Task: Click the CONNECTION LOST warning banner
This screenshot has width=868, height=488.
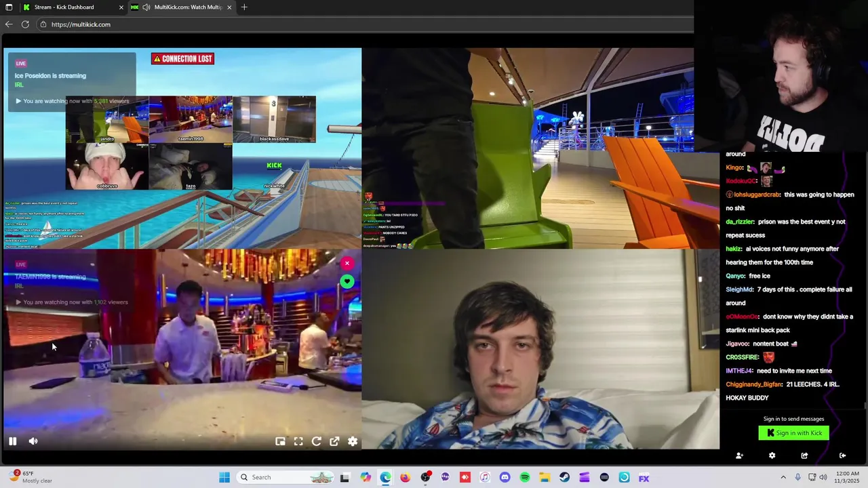Action: pos(182,59)
